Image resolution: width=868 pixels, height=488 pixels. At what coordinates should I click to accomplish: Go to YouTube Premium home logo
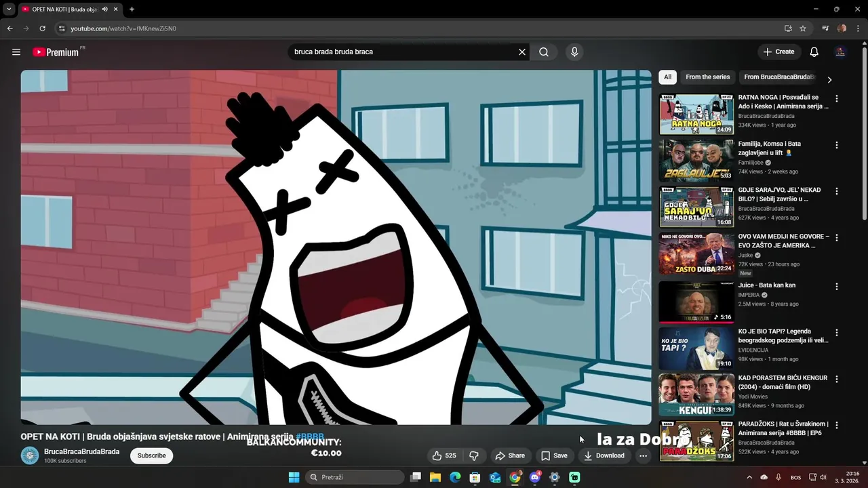click(56, 52)
